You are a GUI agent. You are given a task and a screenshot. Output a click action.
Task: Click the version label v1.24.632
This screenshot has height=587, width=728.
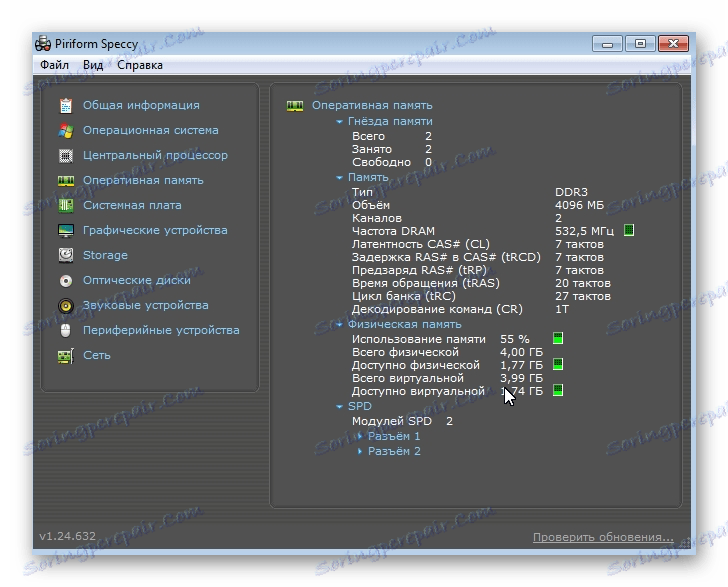[67, 536]
